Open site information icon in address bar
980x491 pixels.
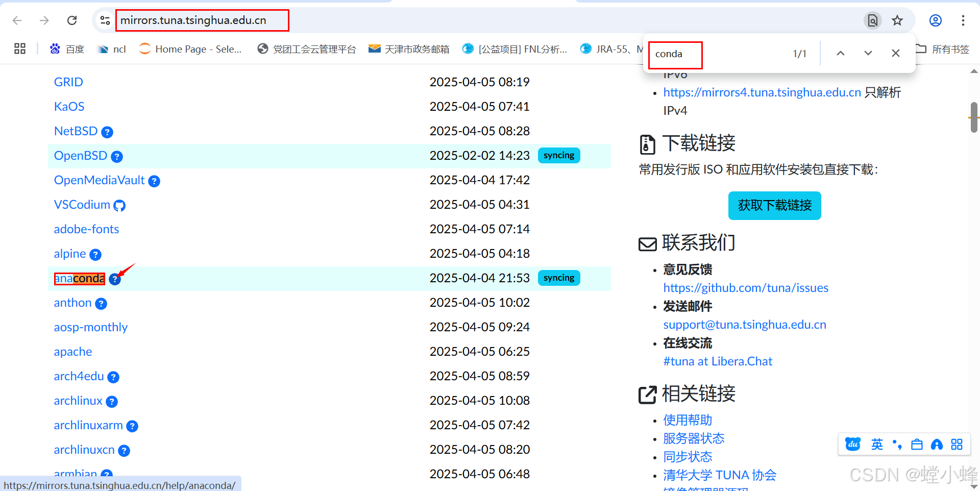tap(105, 20)
